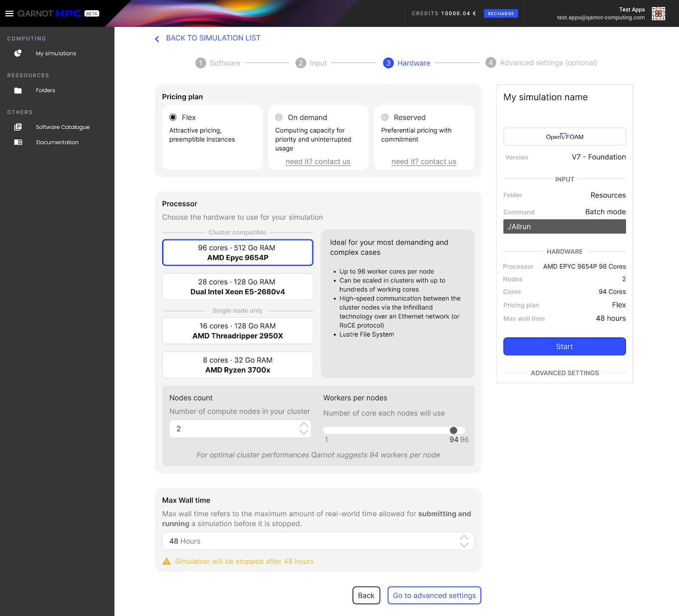Open Software Catalogue in sidebar
Viewport: 679px width, 616px height.
click(x=63, y=127)
